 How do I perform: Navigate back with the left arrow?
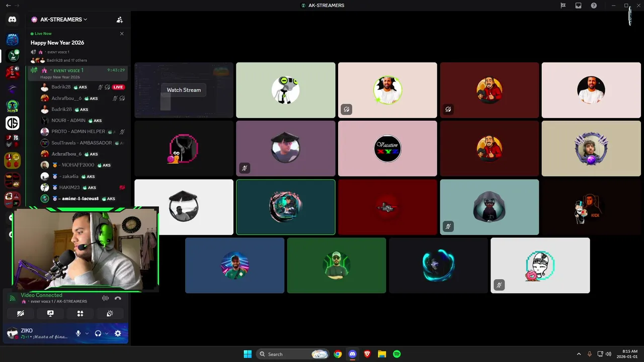point(8,6)
